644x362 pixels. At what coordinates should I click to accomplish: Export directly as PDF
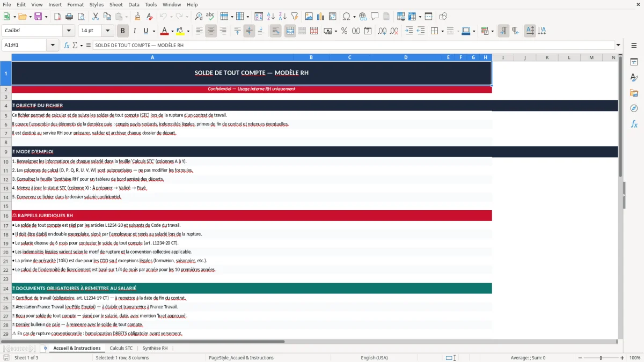tap(57, 17)
